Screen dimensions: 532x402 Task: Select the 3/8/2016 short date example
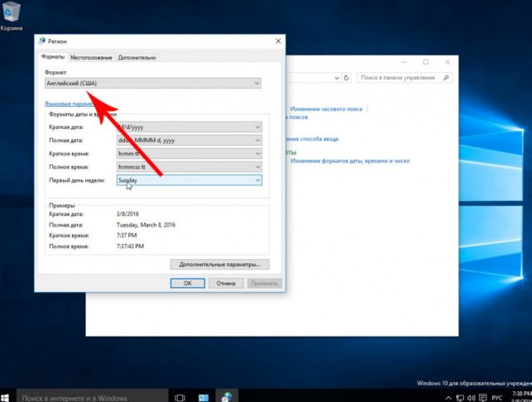click(127, 213)
